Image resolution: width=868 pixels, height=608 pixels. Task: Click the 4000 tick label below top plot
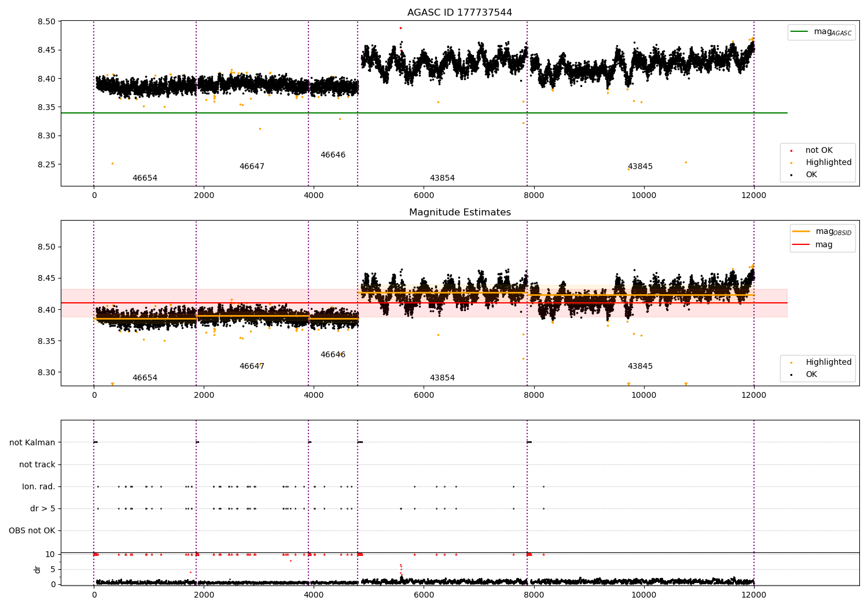[314, 196]
